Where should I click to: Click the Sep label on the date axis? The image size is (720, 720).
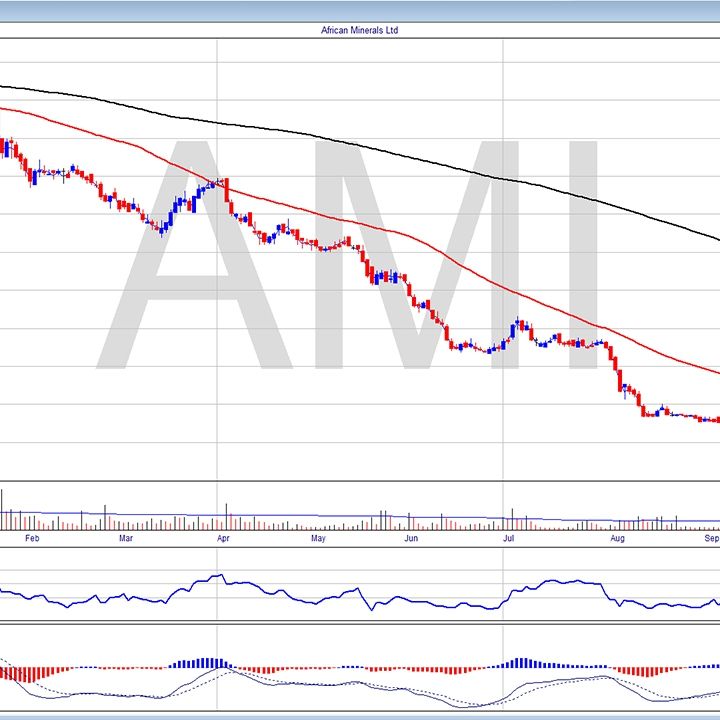[x=710, y=539]
